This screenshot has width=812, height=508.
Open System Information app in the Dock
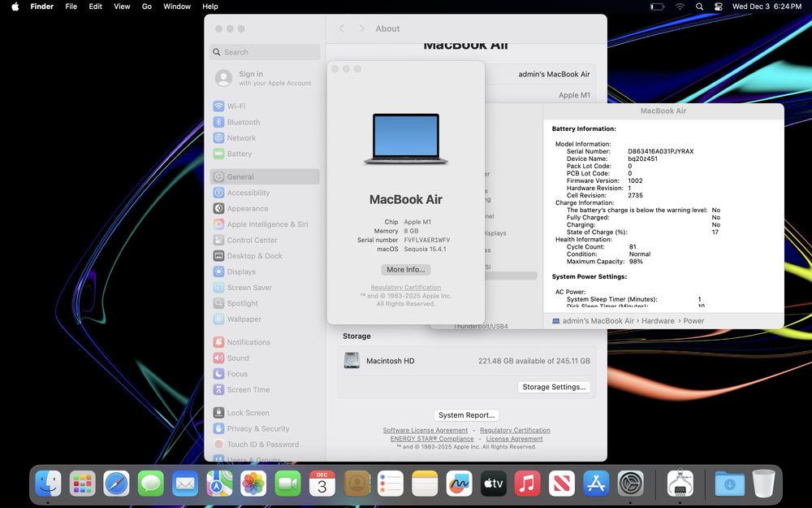pos(680,484)
